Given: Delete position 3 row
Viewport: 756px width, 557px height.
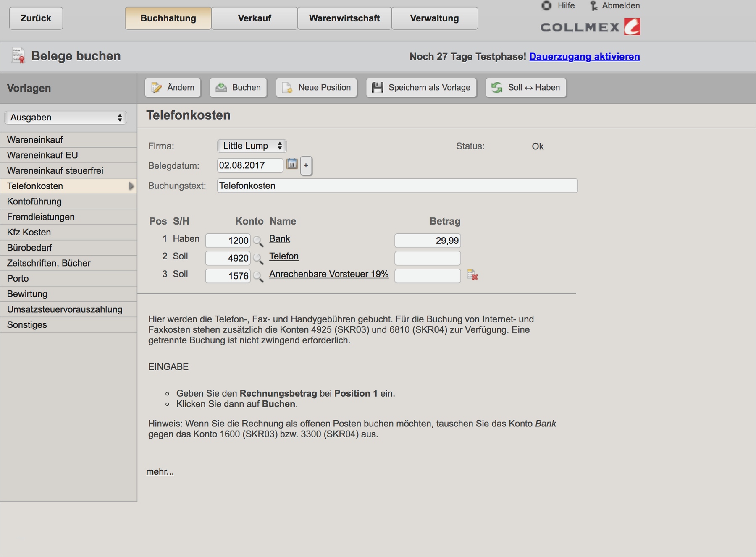Looking at the screenshot, I should [x=472, y=275].
